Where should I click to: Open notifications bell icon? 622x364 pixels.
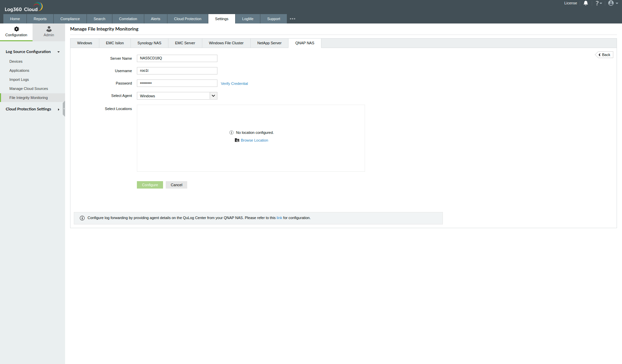click(x=586, y=3)
